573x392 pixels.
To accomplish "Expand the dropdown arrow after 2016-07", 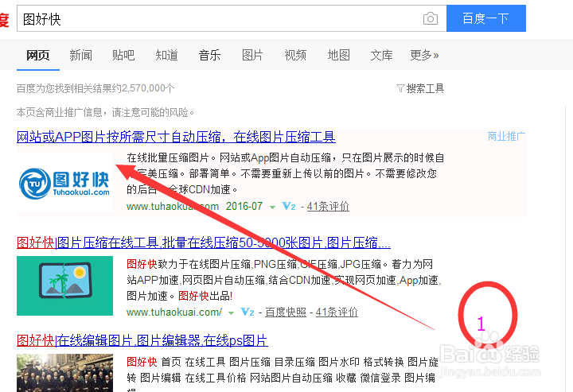I will coord(272,207).
